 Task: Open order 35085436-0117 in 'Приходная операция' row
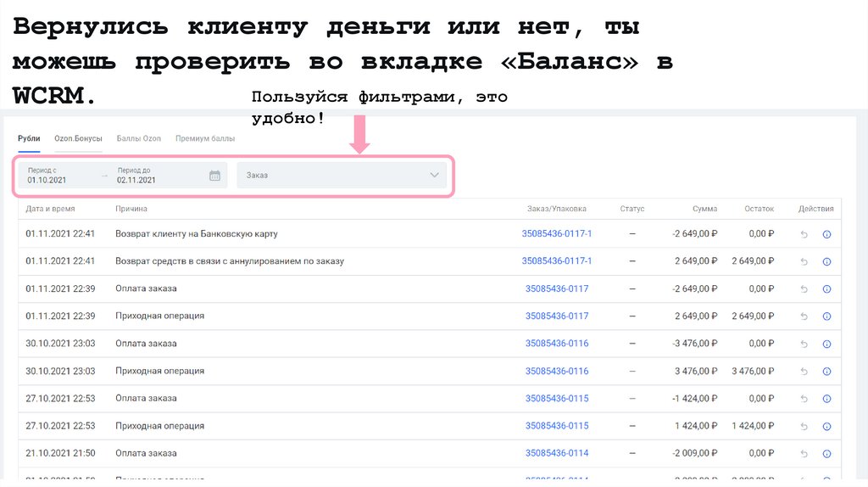click(557, 316)
